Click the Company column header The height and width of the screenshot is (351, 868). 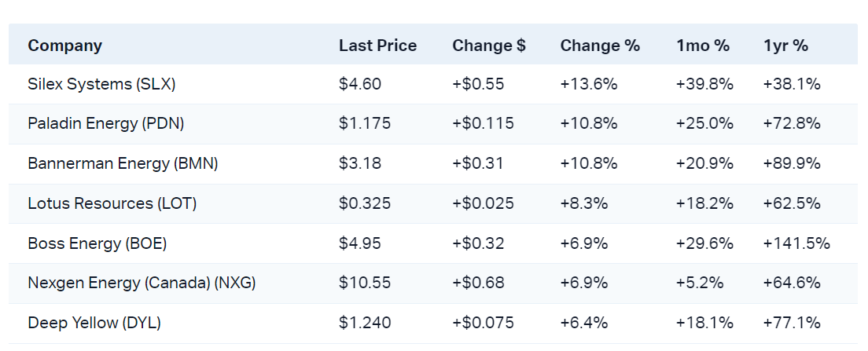65,46
